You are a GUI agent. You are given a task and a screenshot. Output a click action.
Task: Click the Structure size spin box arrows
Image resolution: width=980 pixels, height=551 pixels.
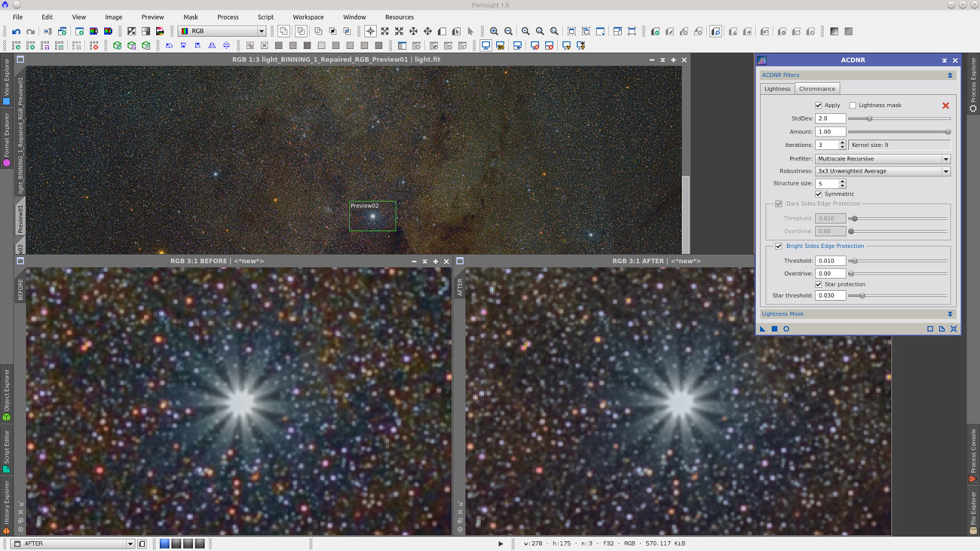coord(842,184)
